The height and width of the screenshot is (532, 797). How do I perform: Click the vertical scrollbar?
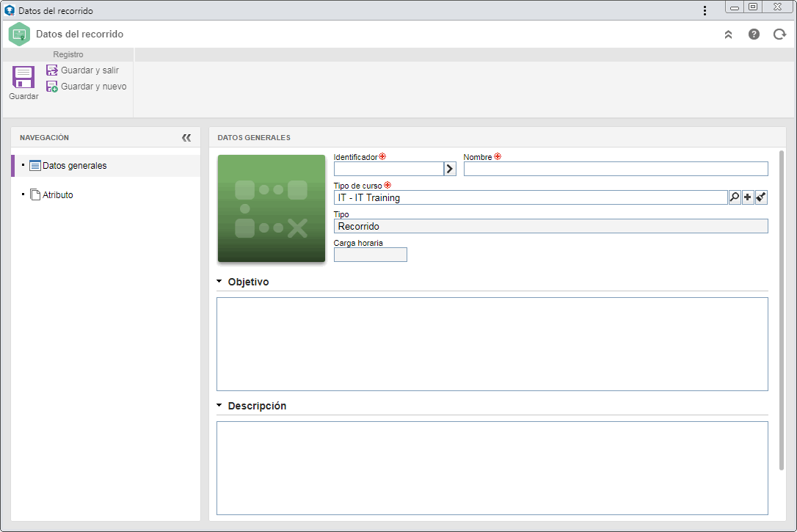pos(782,310)
